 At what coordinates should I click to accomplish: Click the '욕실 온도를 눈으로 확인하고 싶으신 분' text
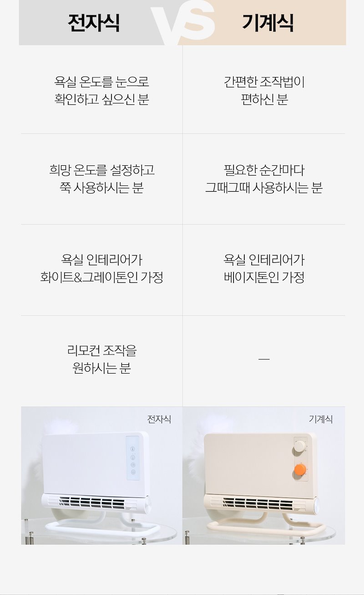point(101,90)
